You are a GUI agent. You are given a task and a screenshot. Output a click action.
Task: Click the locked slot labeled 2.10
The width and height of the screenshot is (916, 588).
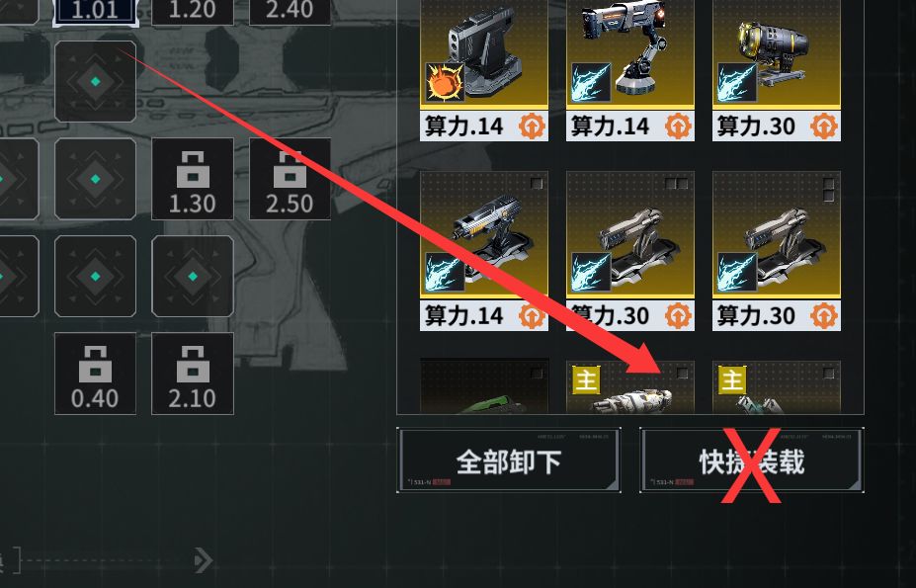(x=193, y=374)
